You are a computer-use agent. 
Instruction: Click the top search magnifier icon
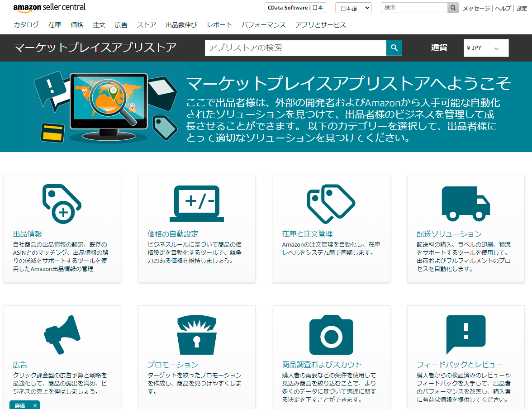pos(453,8)
